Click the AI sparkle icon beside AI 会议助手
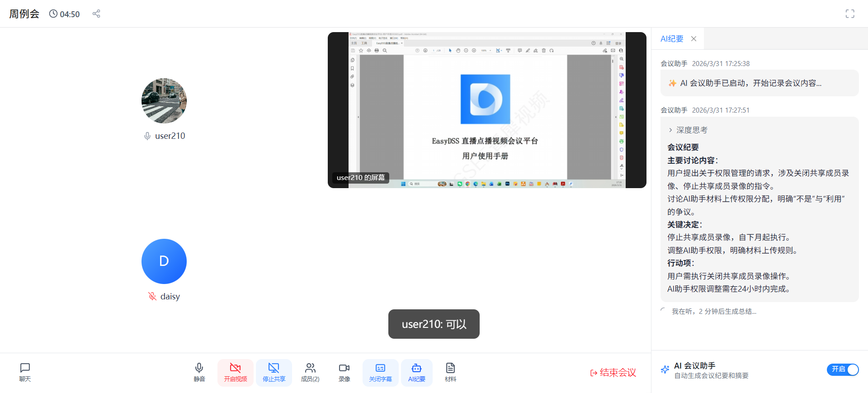868x393 pixels. (x=665, y=369)
